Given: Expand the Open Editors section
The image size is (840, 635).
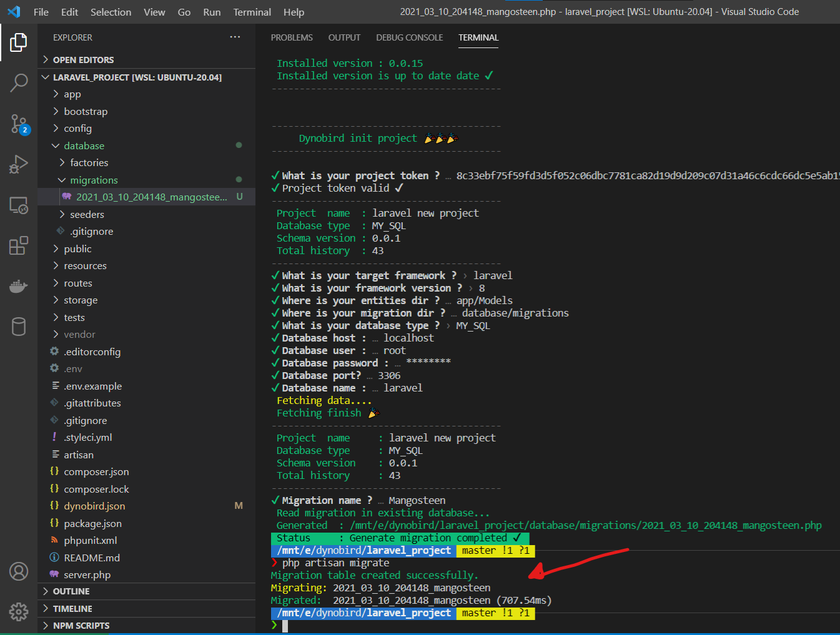Looking at the screenshot, I should click(146, 60).
